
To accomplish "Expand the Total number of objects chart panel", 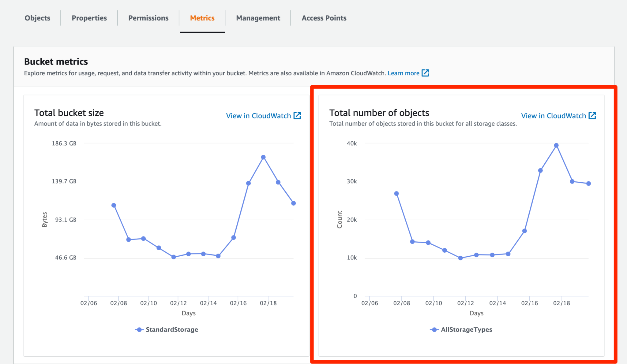I will 380,113.
